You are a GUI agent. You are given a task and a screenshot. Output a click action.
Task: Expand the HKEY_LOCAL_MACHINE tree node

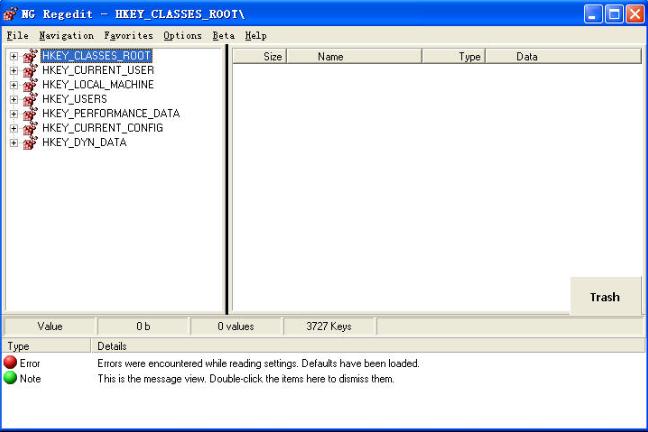coord(14,85)
